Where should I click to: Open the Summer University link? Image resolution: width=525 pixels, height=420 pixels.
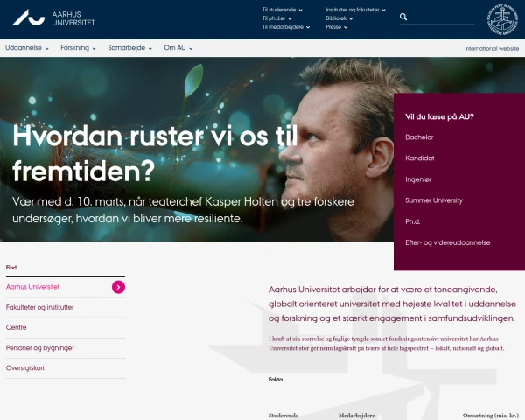434,200
